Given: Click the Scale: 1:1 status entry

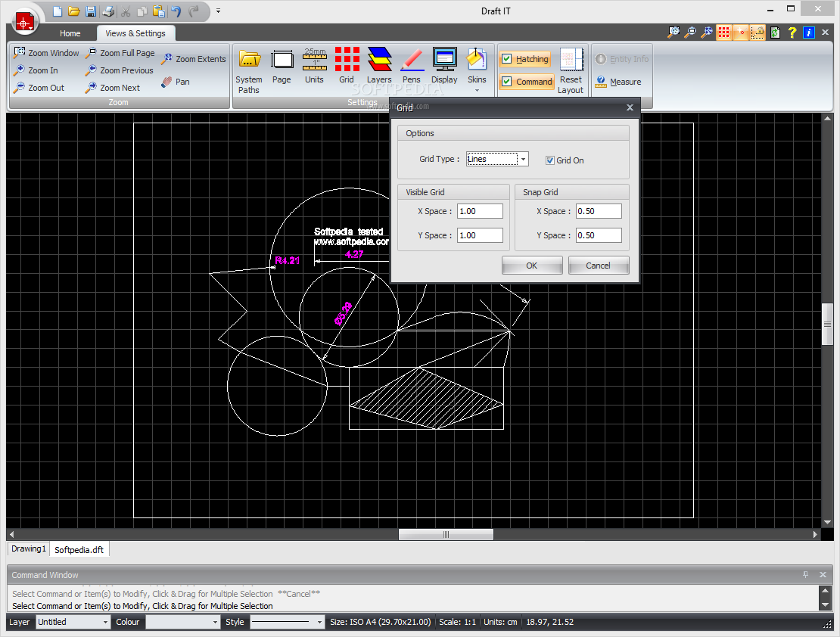Looking at the screenshot, I should click(458, 622).
